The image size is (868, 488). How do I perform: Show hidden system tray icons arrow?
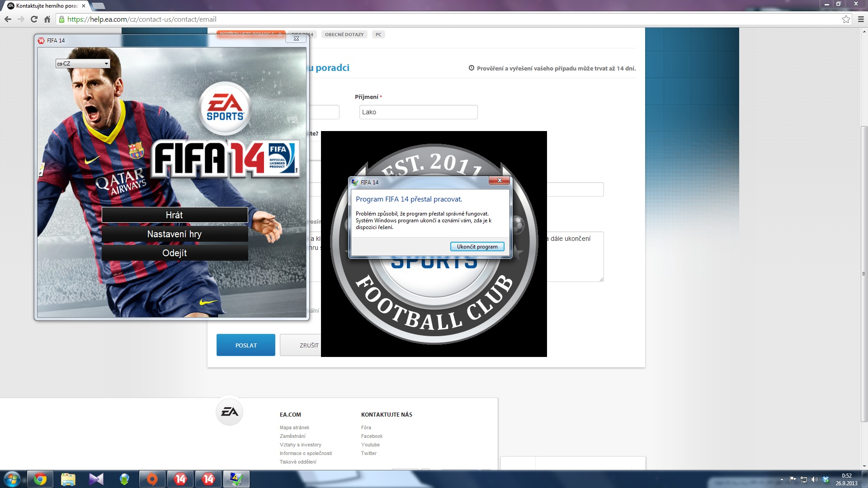(782, 479)
